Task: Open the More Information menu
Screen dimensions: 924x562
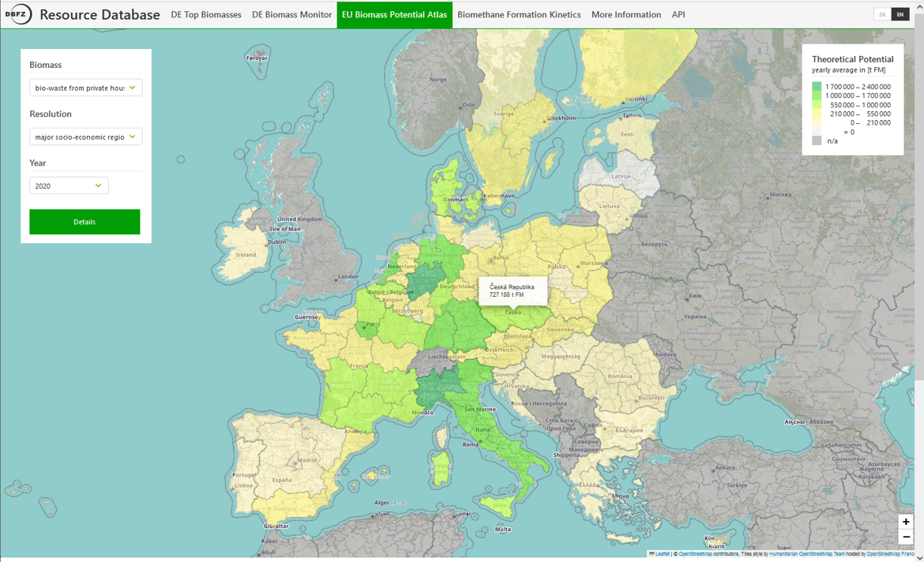Action: [625, 14]
